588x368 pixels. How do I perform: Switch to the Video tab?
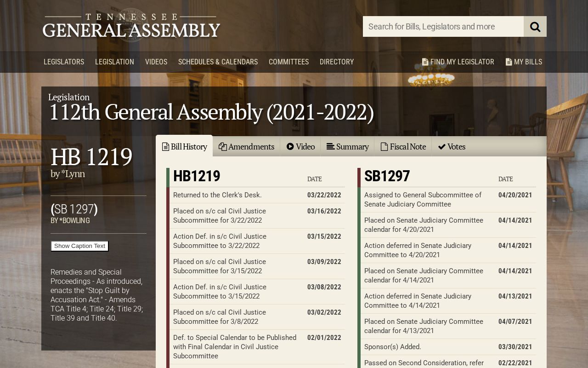coord(300,147)
